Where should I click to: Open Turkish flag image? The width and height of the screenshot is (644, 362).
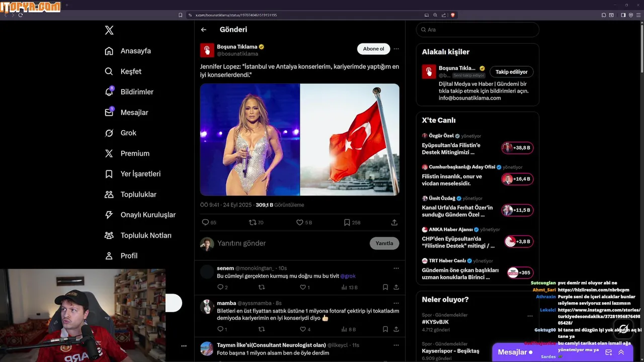pyautogui.click(x=350, y=140)
